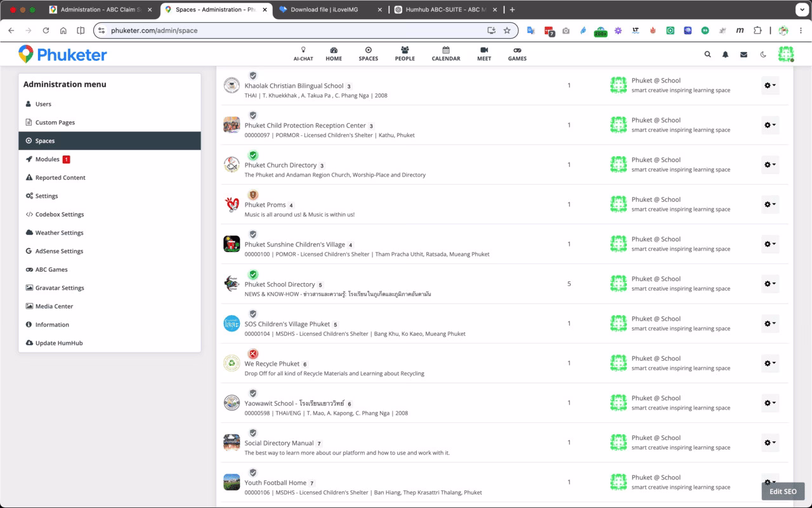Switch to Humhub ABC-SUITE tab
812x508 pixels.
[445, 10]
